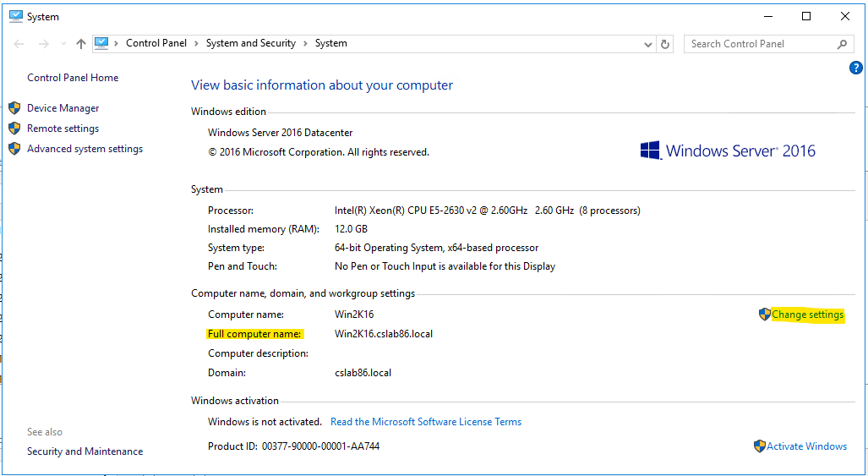
Task: Click the Full computer name label
Action: click(x=254, y=334)
